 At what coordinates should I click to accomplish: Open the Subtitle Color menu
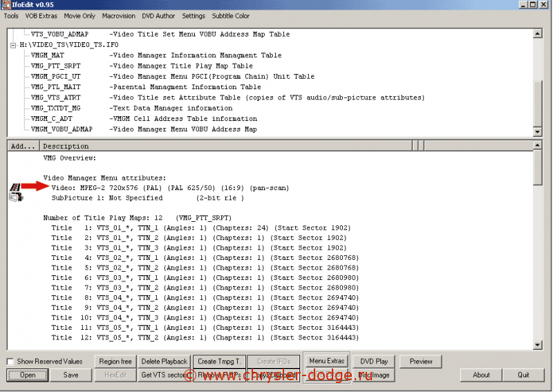(x=231, y=16)
